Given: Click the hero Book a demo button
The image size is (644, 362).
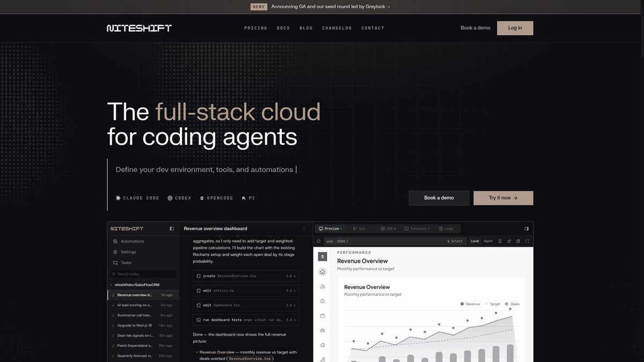Looking at the screenshot, I should click(x=439, y=198).
